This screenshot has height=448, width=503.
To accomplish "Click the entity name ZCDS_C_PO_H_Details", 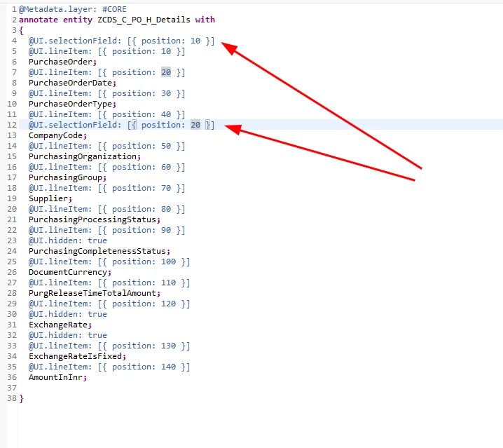I will (x=144, y=20).
